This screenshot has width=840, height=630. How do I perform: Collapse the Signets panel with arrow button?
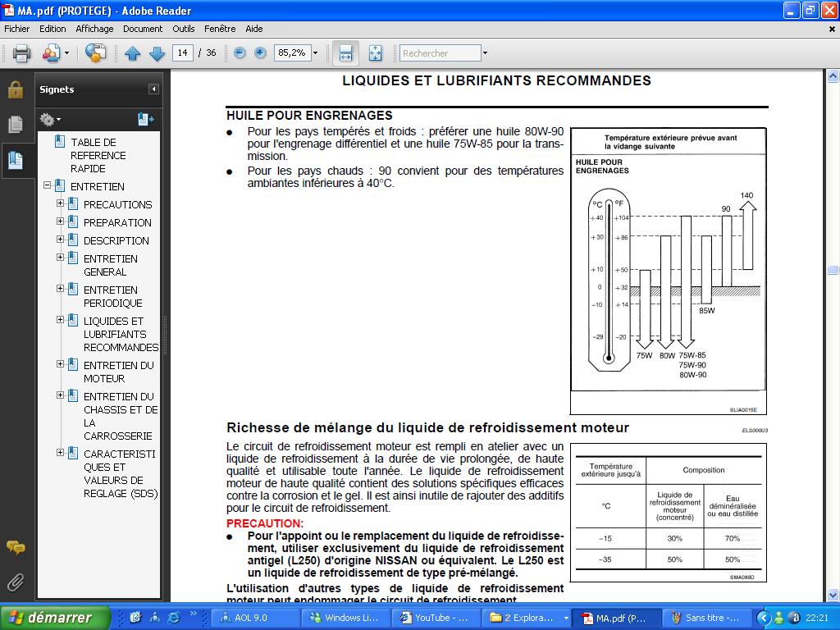click(x=153, y=89)
